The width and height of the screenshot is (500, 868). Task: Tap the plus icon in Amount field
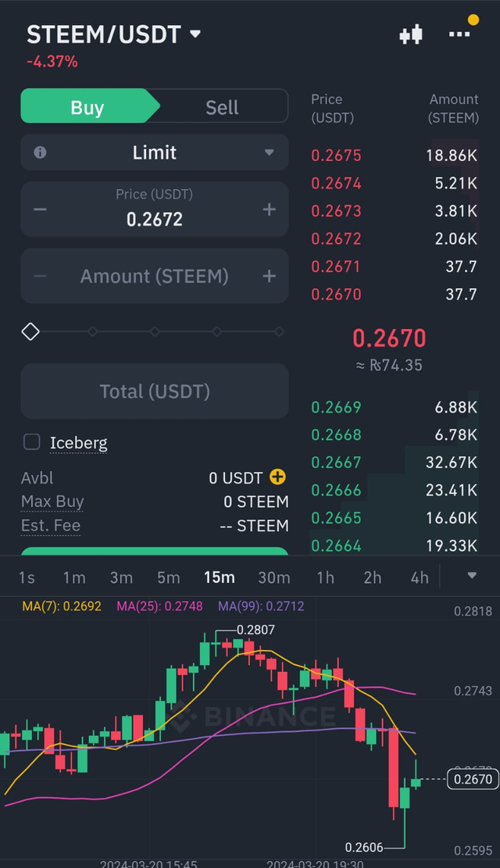270,276
